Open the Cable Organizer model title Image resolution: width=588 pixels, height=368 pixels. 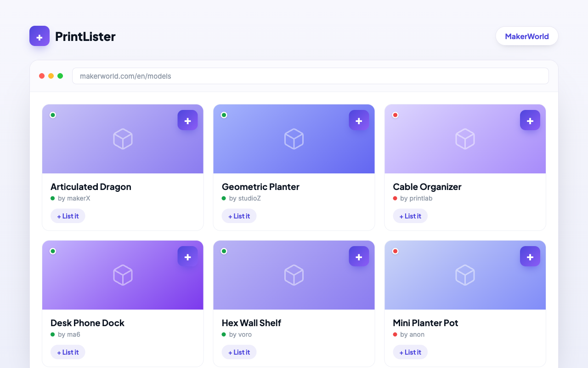[427, 187]
